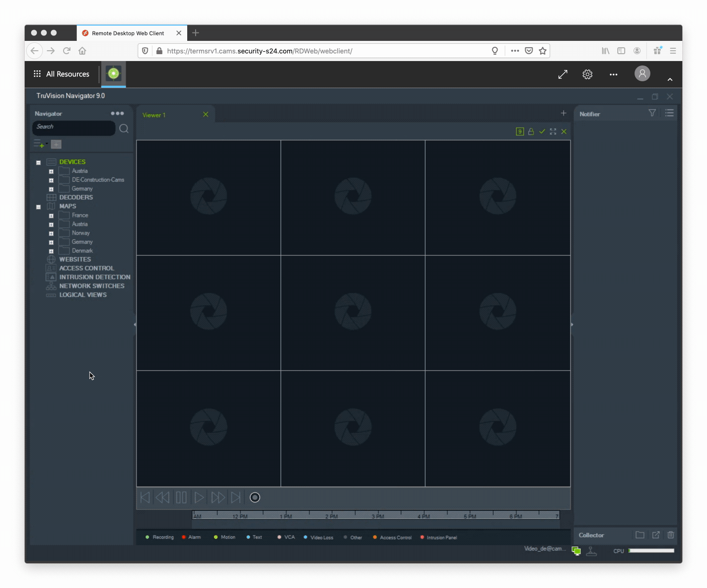Toggle the viewer lock icon
The width and height of the screenshot is (707, 588).
point(531,131)
